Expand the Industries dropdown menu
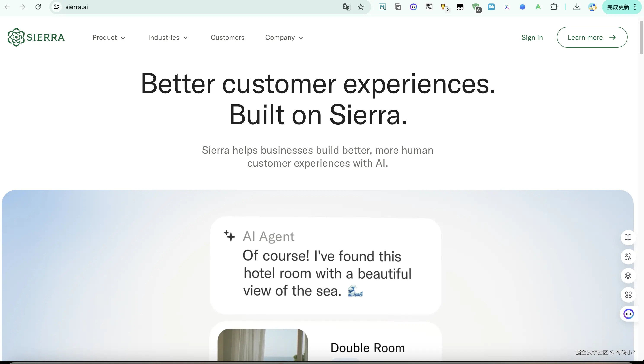644x364 pixels. (168, 37)
